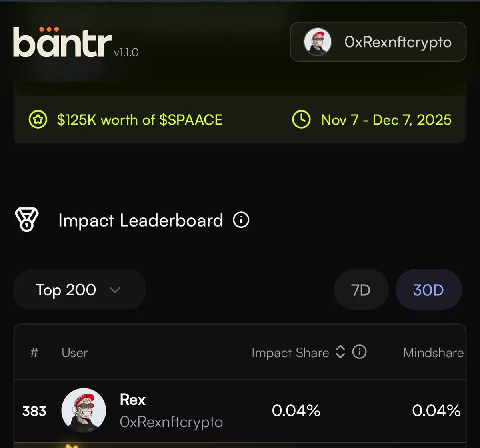Image resolution: width=480 pixels, height=448 pixels.
Task: Select the 30D timeframe
Action: click(x=428, y=290)
